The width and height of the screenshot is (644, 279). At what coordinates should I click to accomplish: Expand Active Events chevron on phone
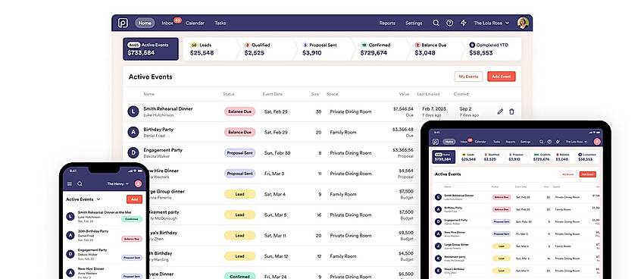pyautogui.click(x=98, y=199)
